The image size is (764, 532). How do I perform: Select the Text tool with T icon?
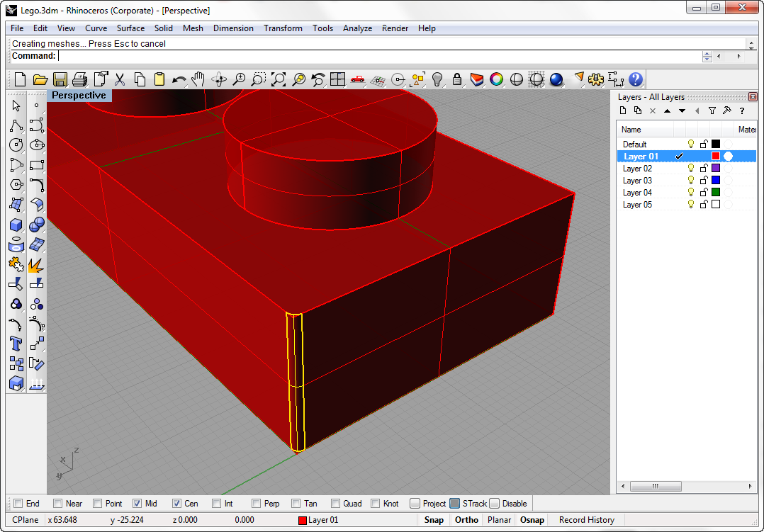pos(16,344)
